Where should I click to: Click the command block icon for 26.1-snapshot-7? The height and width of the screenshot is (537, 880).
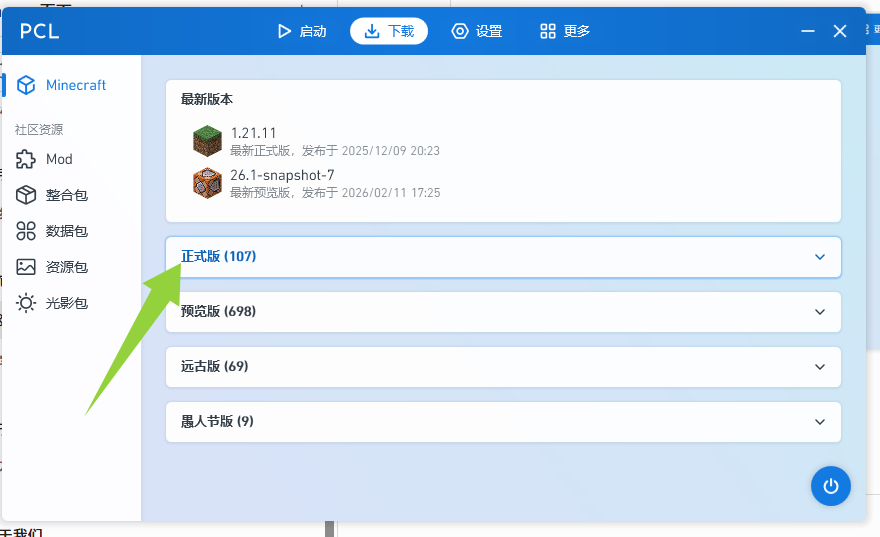pyautogui.click(x=207, y=183)
